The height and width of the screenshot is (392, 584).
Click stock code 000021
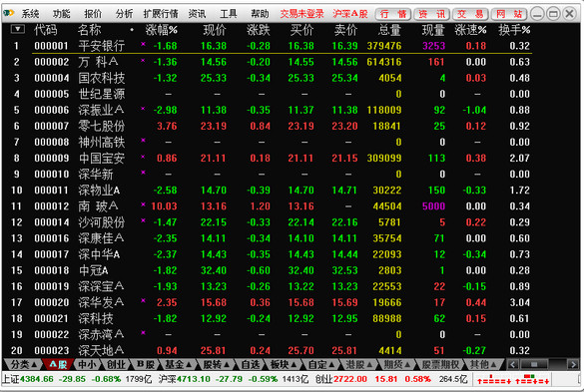(51, 318)
